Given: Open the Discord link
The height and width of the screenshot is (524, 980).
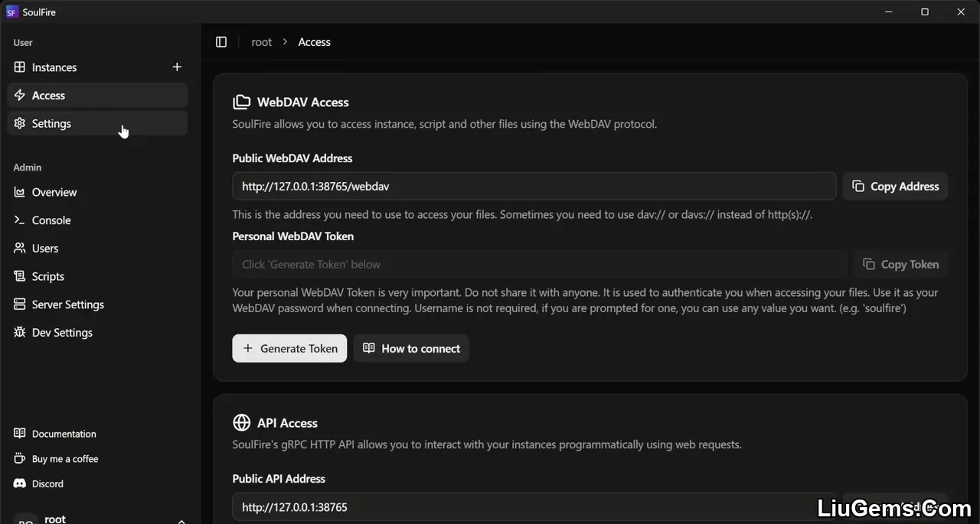Looking at the screenshot, I should point(97,483).
